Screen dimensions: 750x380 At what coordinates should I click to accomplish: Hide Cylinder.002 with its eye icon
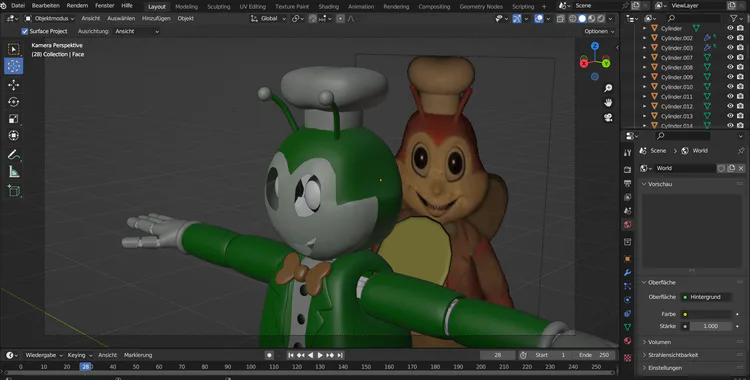[730, 38]
